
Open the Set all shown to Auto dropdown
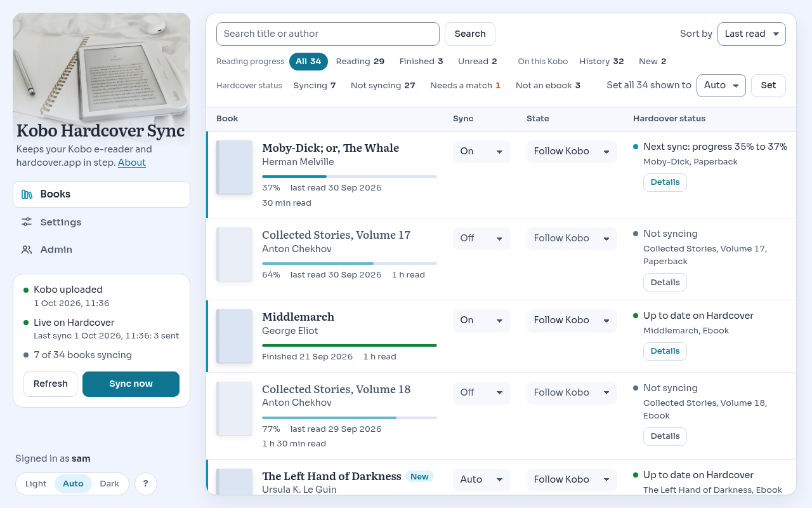coord(721,86)
